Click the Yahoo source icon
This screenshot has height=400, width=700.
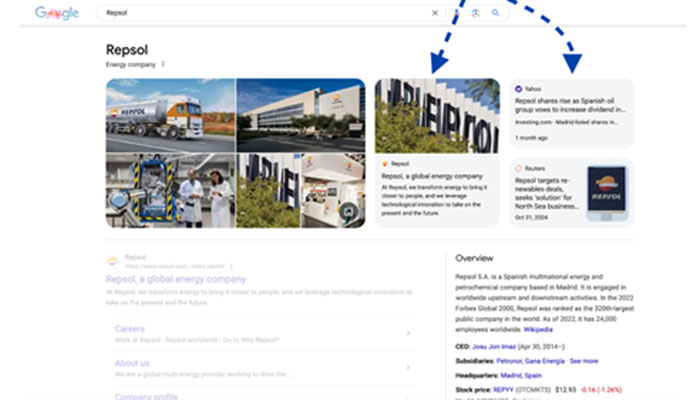point(518,89)
